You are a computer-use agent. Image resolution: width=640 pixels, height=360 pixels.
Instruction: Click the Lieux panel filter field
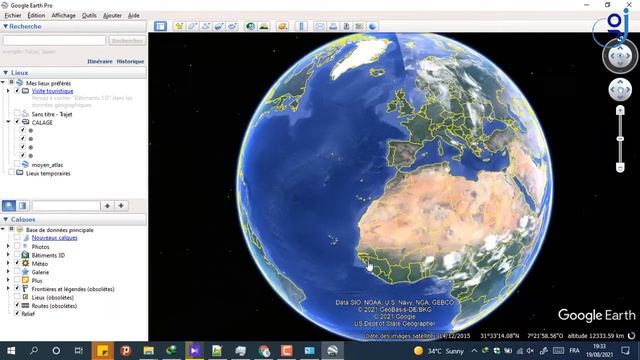(x=66, y=206)
